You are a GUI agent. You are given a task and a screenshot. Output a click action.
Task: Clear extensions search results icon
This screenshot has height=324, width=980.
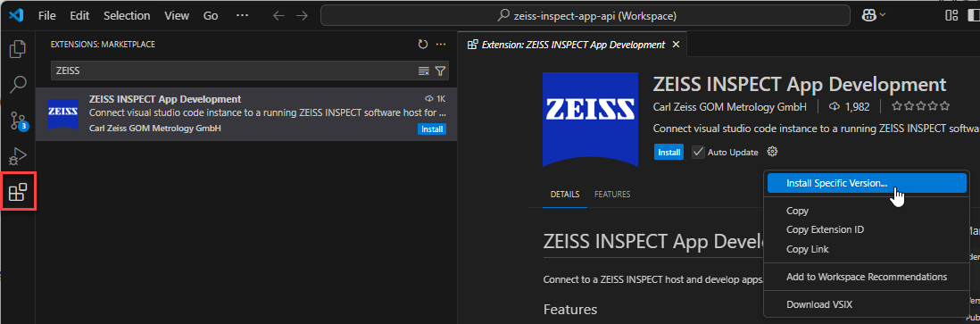coord(424,71)
